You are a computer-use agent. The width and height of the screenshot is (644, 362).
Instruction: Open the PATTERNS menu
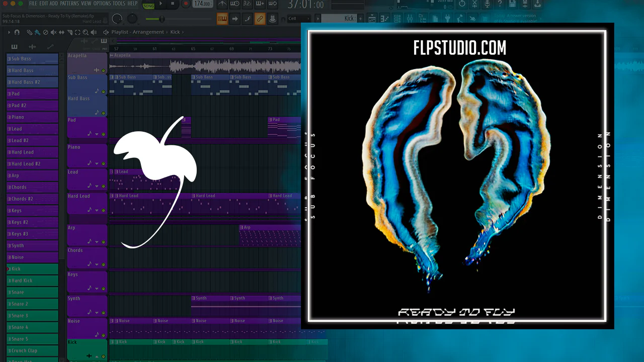pyautogui.click(x=70, y=4)
